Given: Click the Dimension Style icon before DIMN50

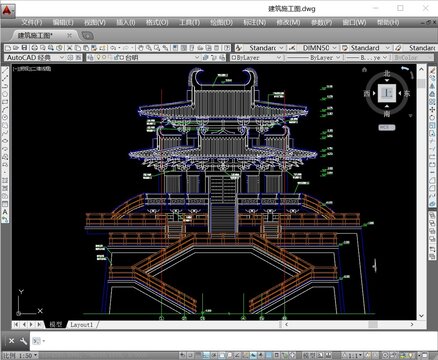Looking at the screenshot, I should [292, 48].
